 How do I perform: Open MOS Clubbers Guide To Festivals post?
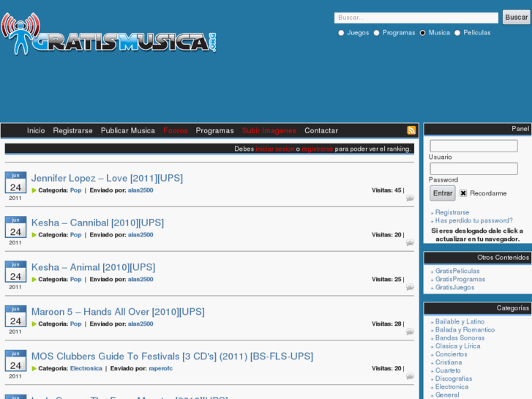point(172,357)
